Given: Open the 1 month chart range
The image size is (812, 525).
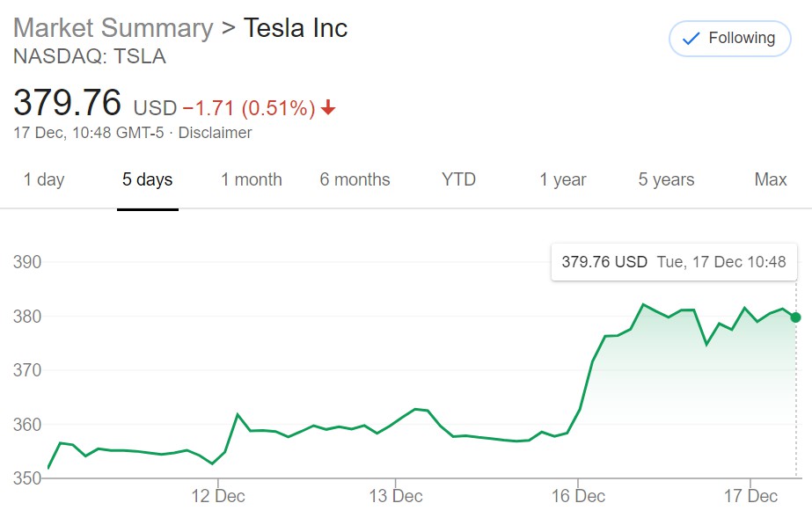Looking at the screenshot, I should point(252,179).
